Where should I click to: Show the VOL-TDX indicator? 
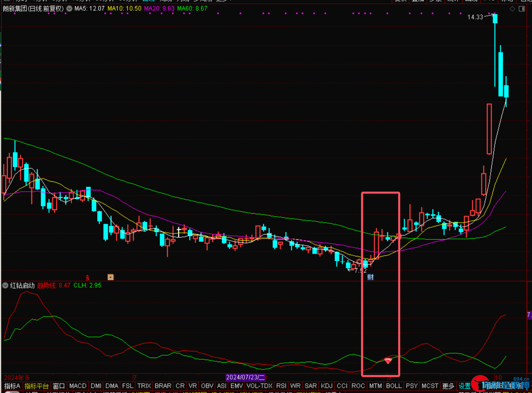coord(259,386)
